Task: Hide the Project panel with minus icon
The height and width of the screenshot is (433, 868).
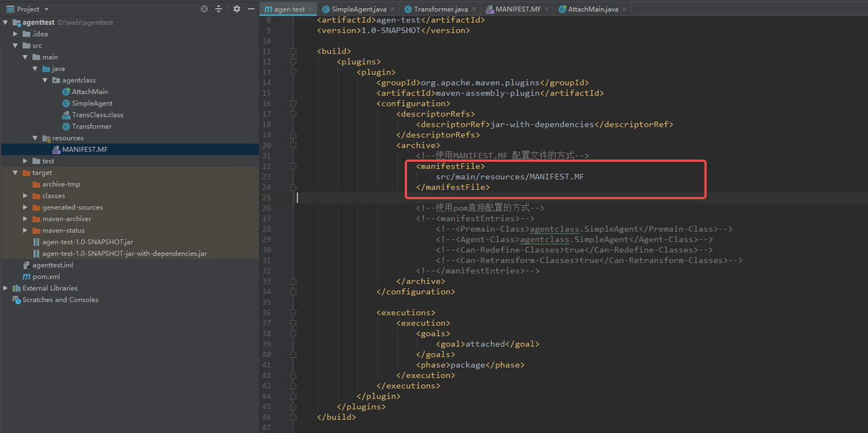Action: click(250, 9)
